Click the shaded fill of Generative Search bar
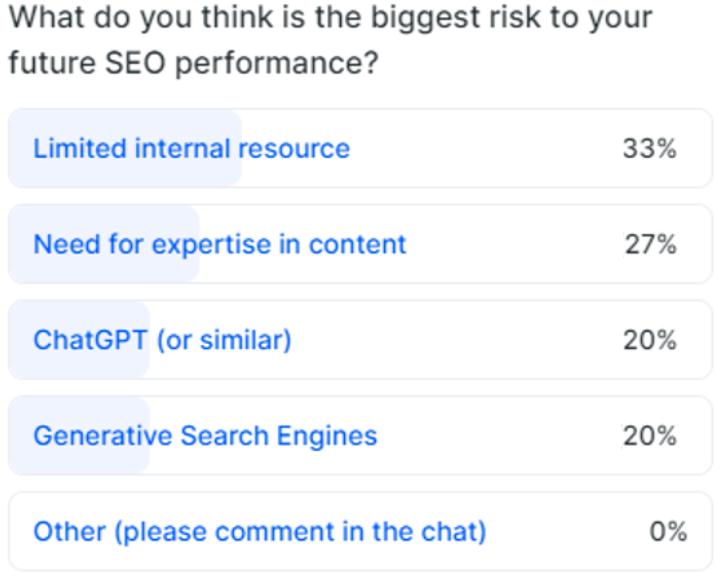Screen dimensions: 720x577 (79, 436)
